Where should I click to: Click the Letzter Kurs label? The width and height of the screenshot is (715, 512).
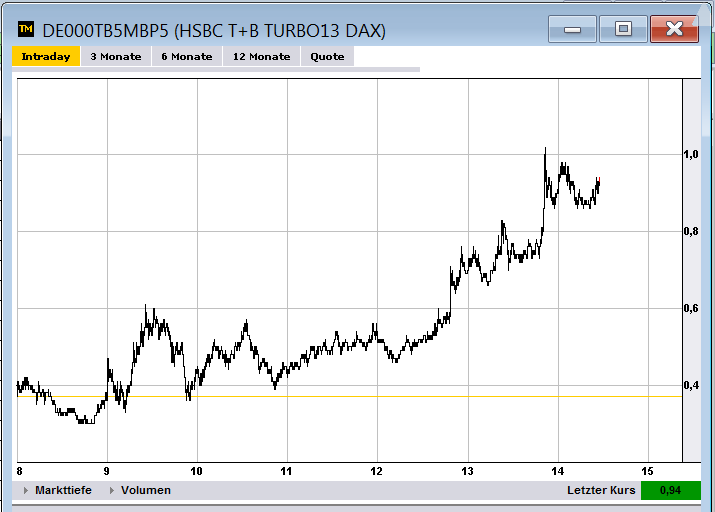601,490
